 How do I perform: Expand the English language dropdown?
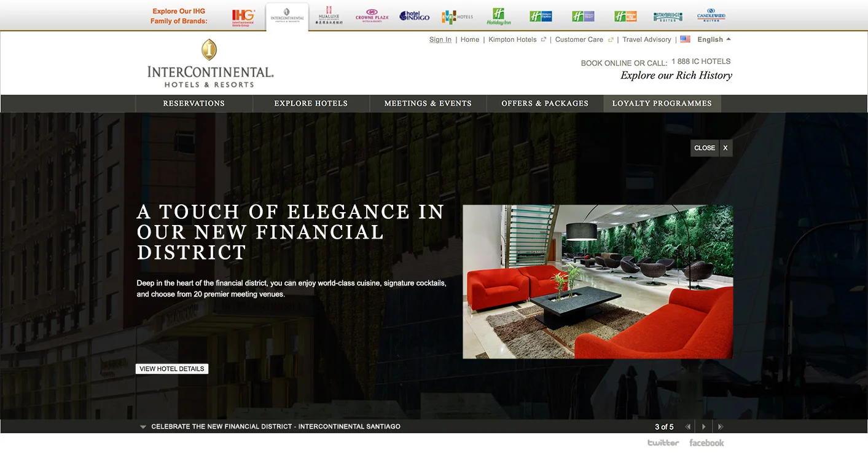714,39
